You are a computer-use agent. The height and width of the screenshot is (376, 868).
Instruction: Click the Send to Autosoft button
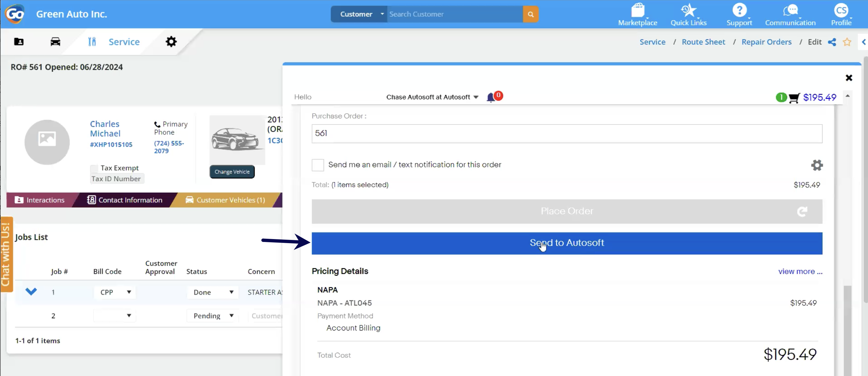coord(567,243)
